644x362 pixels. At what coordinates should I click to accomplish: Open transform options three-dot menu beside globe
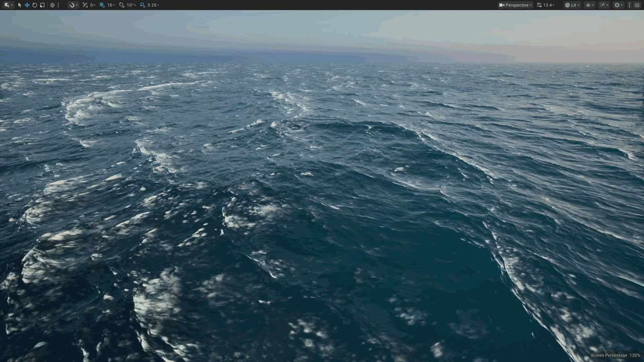click(58, 5)
